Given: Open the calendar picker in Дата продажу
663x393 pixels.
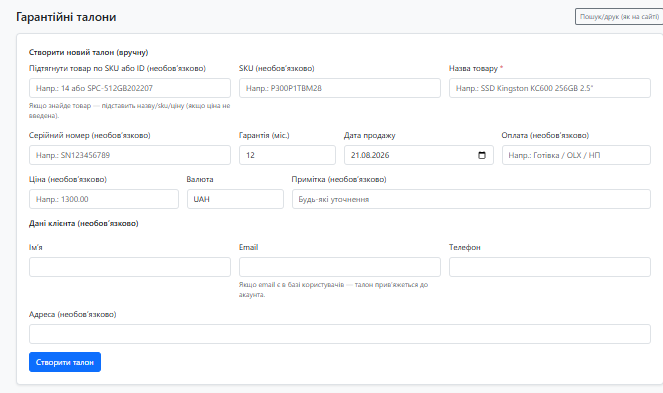Looking at the screenshot, I should (x=482, y=155).
